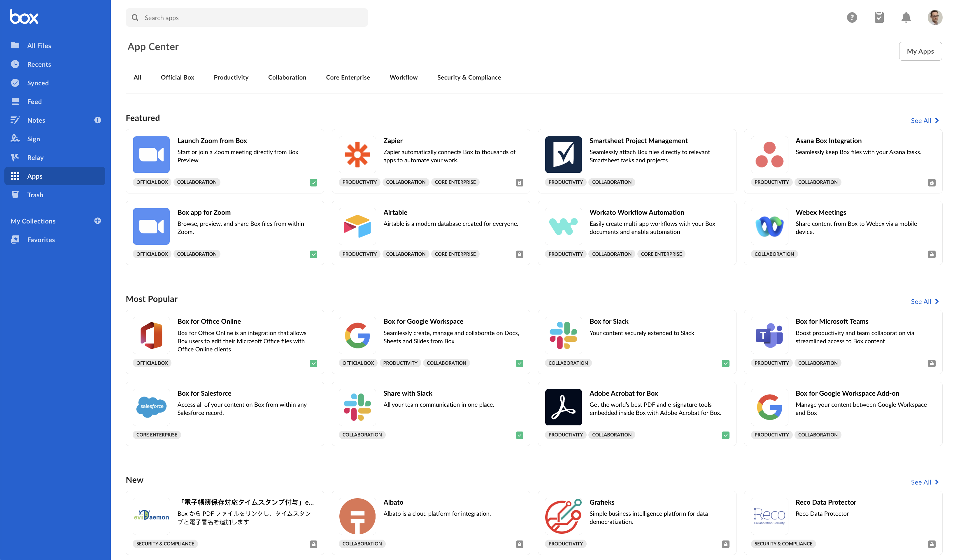This screenshot has width=954, height=560.
Task: Click green checkmark on Box for Google Workspace card
Action: [519, 363]
